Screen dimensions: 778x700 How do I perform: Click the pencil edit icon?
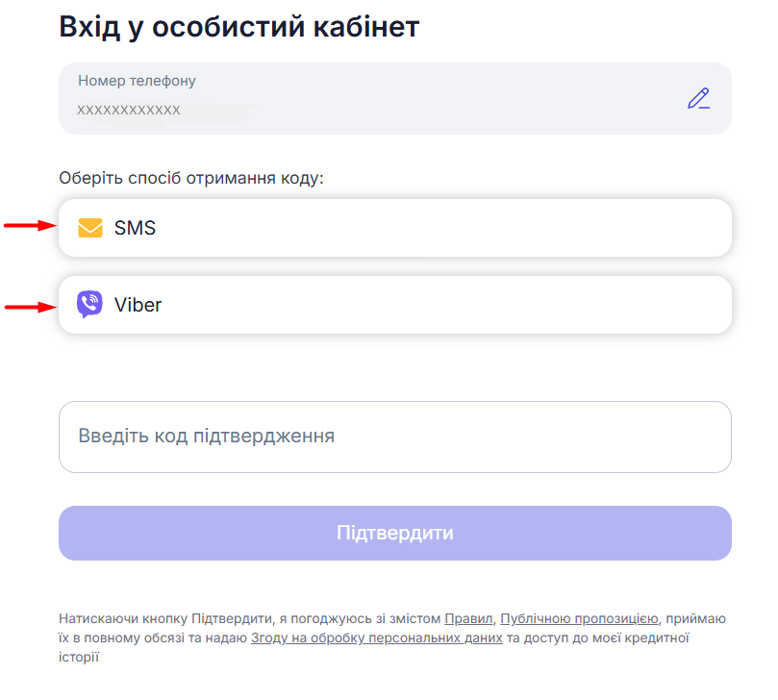[698, 98]
